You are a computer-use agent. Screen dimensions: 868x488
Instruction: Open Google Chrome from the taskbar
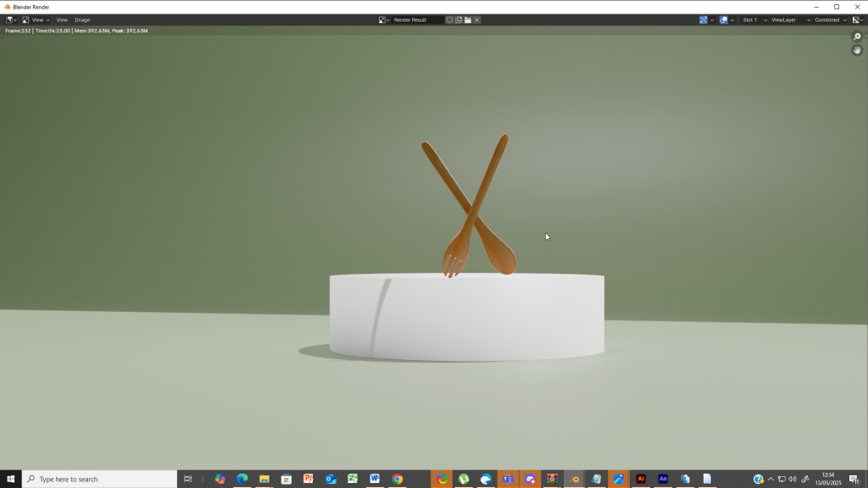click(397, 479)
